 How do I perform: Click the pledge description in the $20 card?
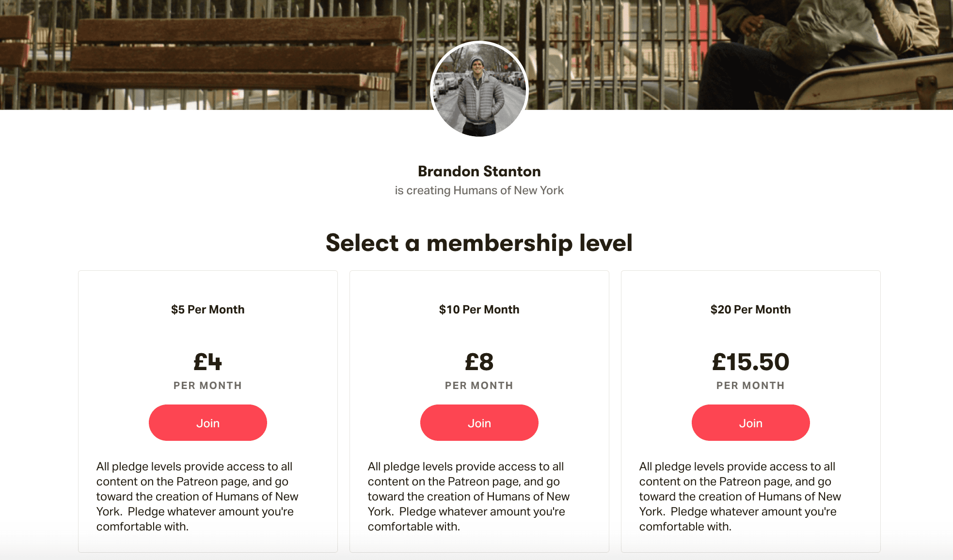click(x=740, y=497)
